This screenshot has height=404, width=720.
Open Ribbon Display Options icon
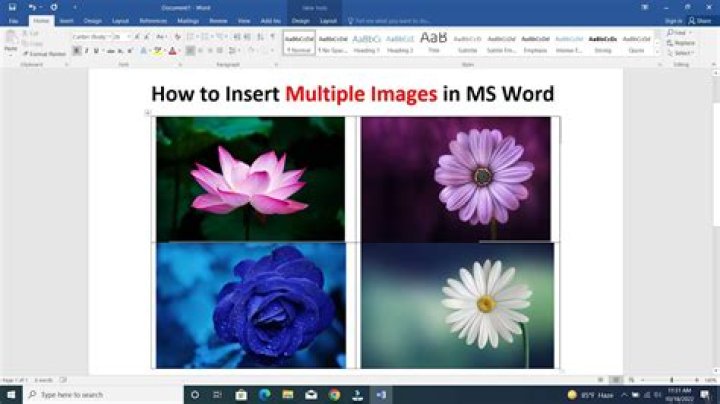click(645, 7)
